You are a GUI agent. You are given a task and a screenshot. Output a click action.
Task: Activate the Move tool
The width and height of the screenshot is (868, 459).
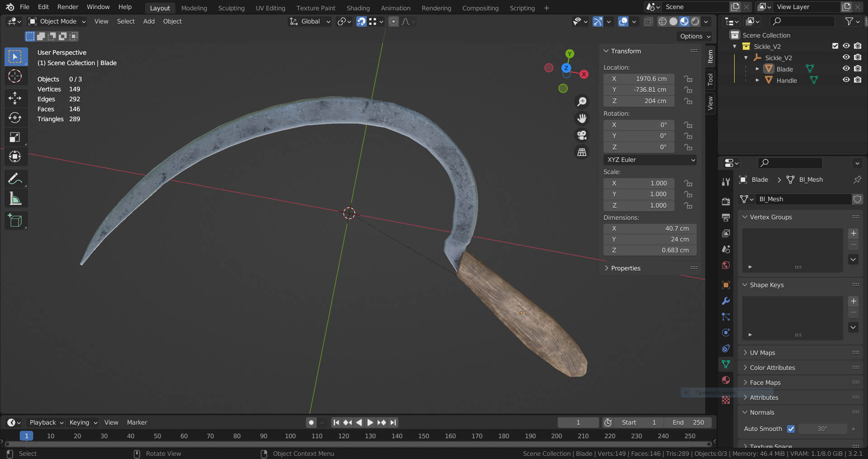click(x=15, y=98)
